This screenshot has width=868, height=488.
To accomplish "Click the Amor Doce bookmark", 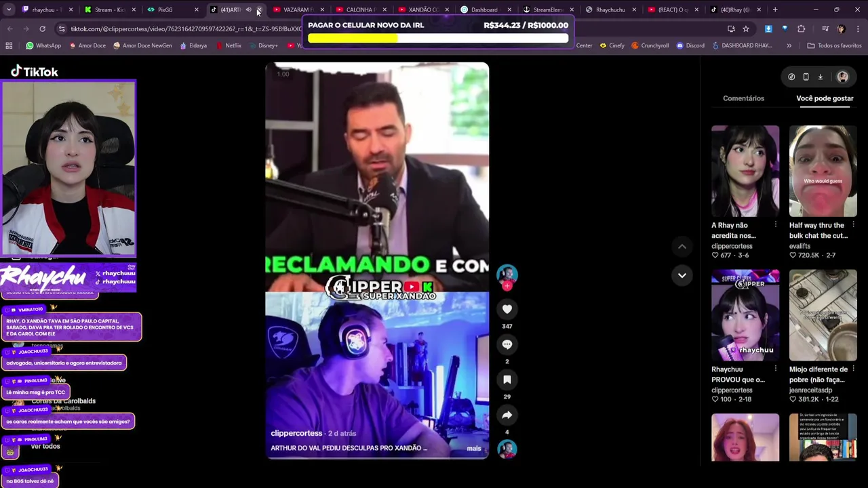I will tap(87, 45).
